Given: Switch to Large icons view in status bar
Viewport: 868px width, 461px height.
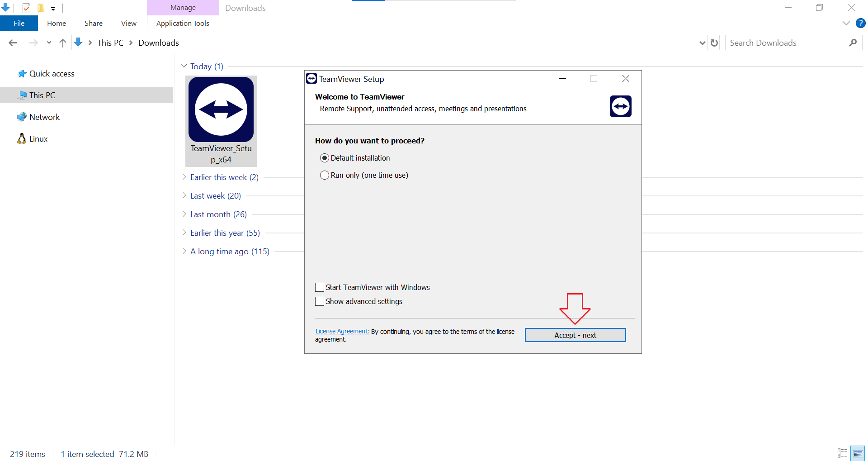Looking at the screenshot, I should 857,453.
